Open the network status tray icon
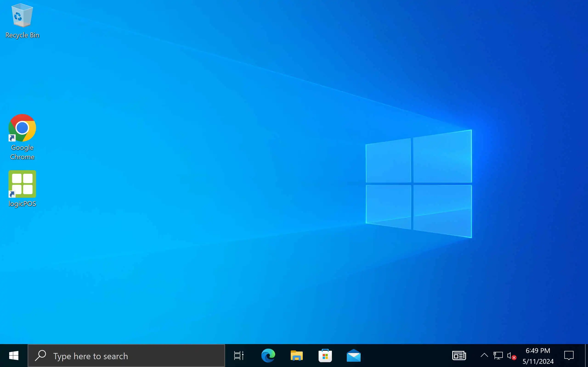The height and width of the screenshot is (367, 588). [x=498, y=356]
